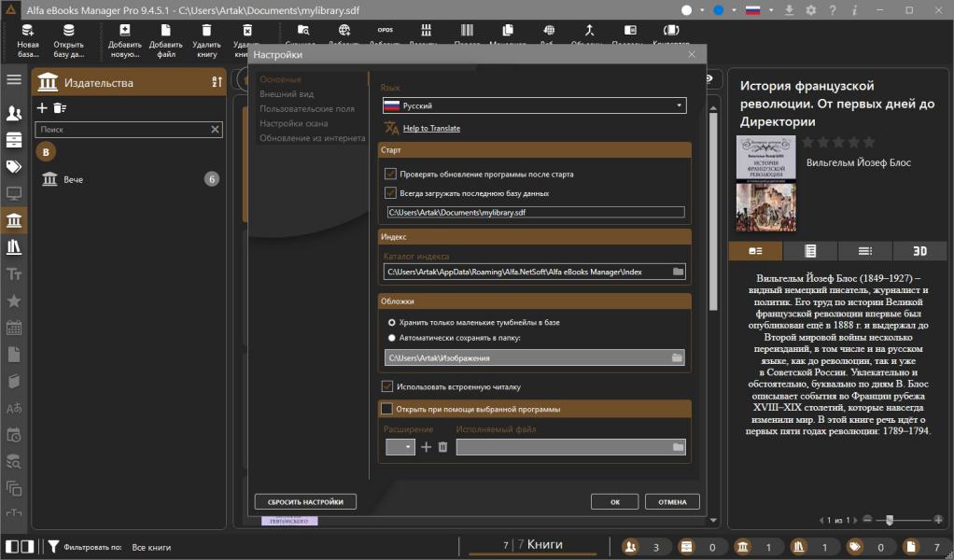
Task: Uncheck 'Всегда загружать последнюю базу данных'
Action: [391, 193]
